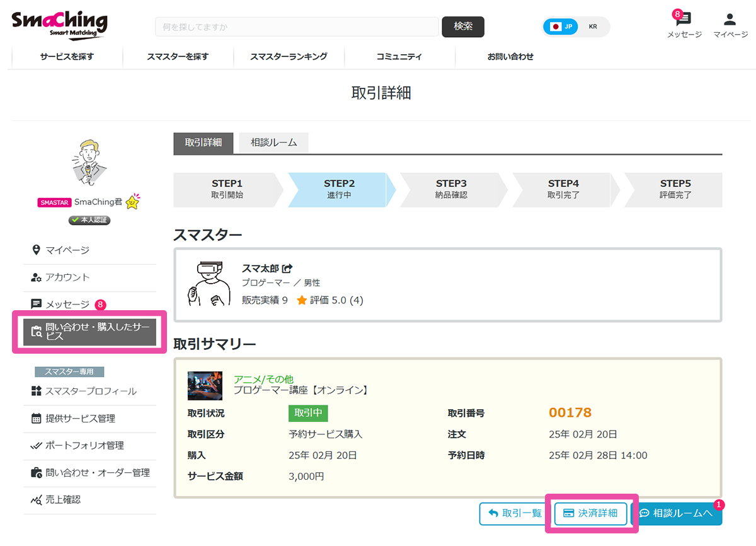
Task: Switch language to JP
Action: pos(561,26)
